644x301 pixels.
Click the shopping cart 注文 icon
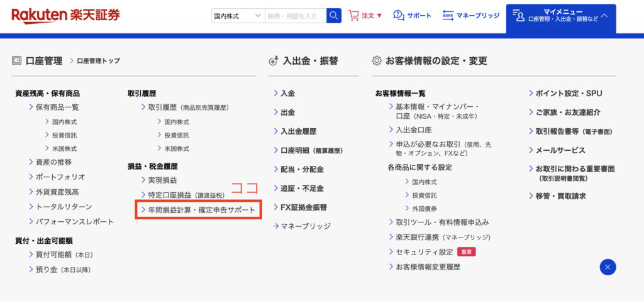click(353, 16)
